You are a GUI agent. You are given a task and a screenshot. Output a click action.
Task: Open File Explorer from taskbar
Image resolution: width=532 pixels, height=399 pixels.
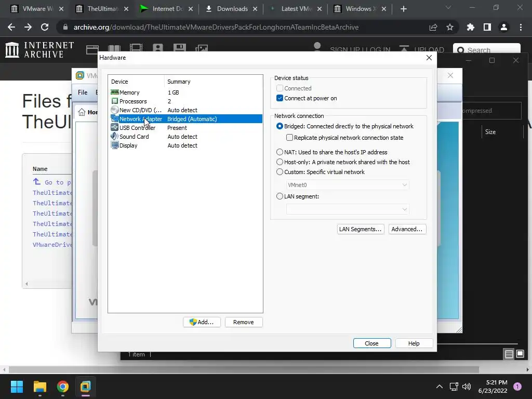pyautogui.click(x=39, y=387)
